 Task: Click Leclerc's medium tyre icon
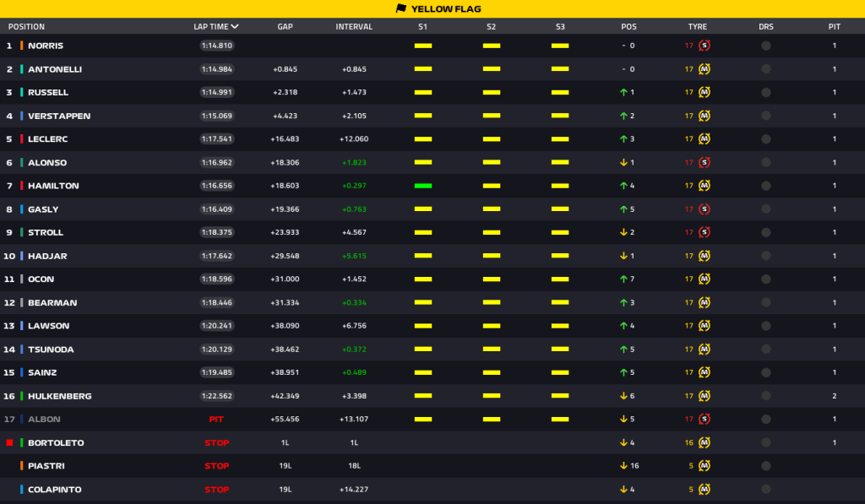pos(704,139)
